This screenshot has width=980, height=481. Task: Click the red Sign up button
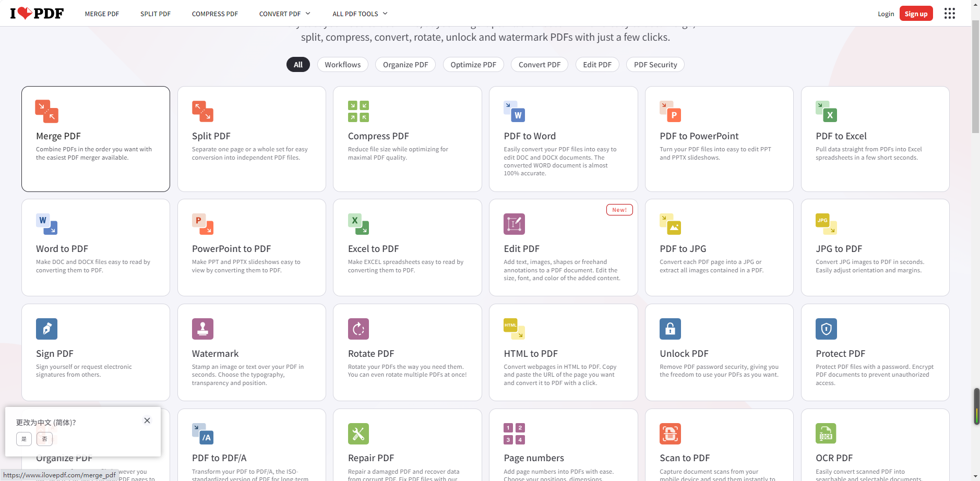pyautogui.click(x=916, y=14)
